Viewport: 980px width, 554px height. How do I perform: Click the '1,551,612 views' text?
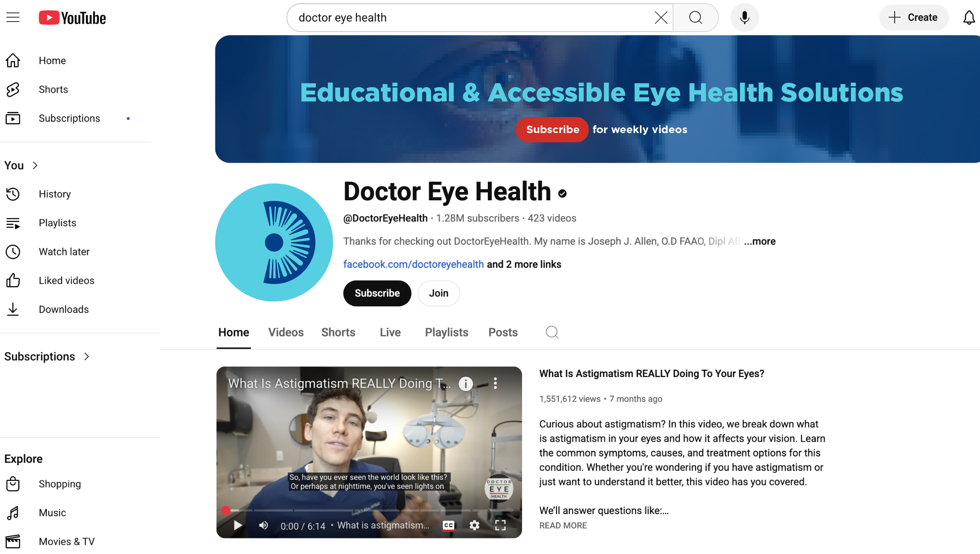[x=570, y=399]
